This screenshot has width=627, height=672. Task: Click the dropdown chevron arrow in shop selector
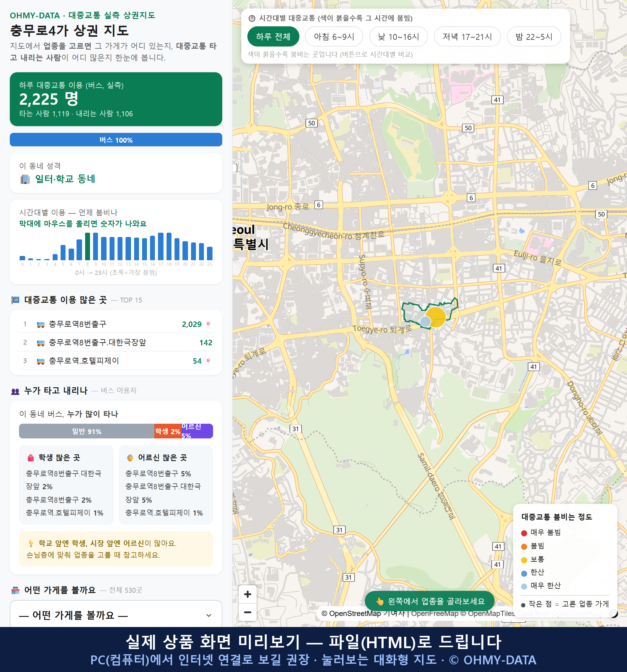tap(209, 616)
